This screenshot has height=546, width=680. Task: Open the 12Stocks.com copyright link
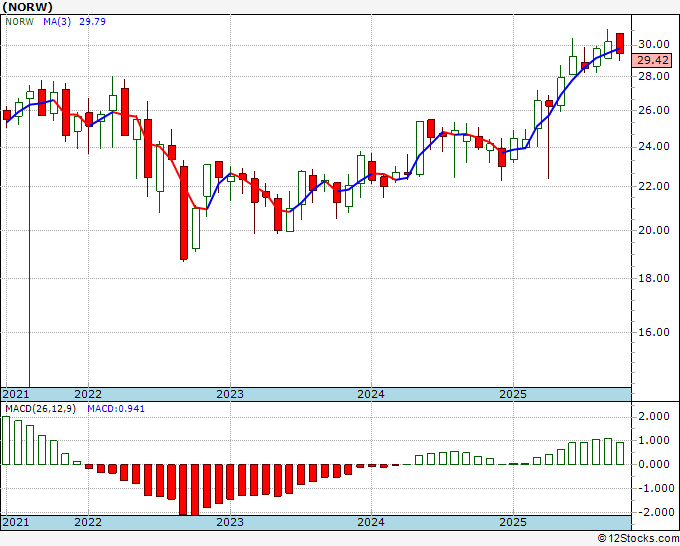point(638,539)
